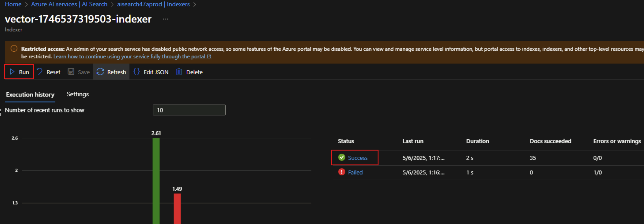The image size is (644, 224).
Task: Click the Reset toolbar label
Action: [53, 72]
